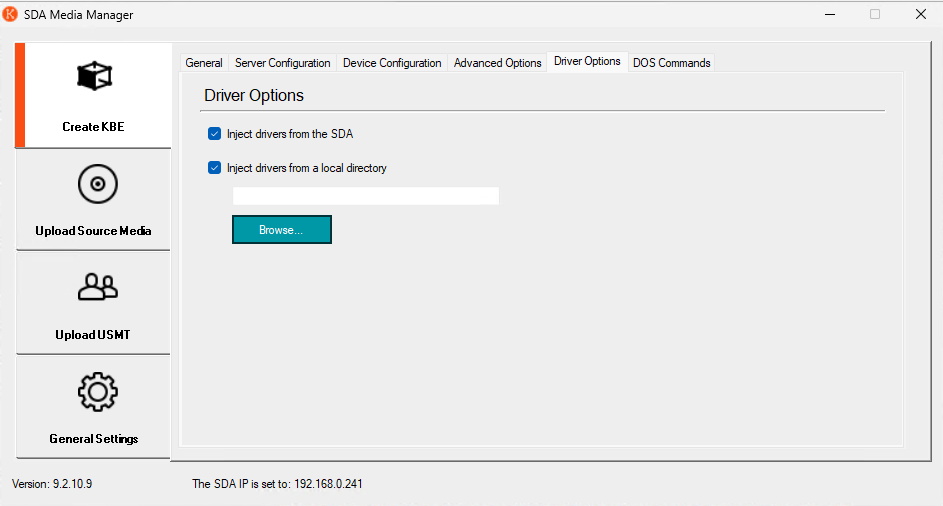
Task: Click the Upload USMT users icon
Action: pyautogui.click(x=97, y=288)
